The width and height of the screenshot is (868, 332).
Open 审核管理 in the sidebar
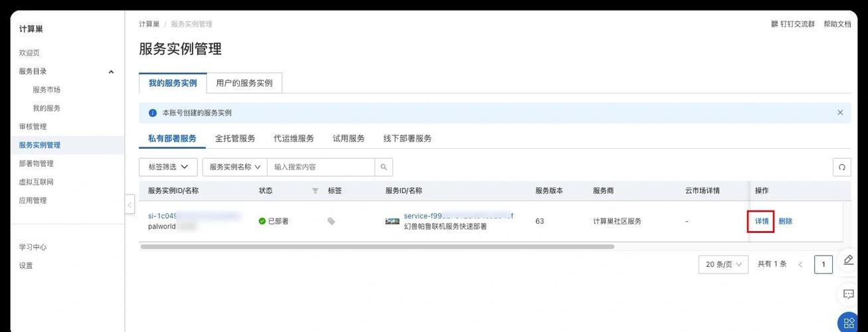(x=33, y=127)
